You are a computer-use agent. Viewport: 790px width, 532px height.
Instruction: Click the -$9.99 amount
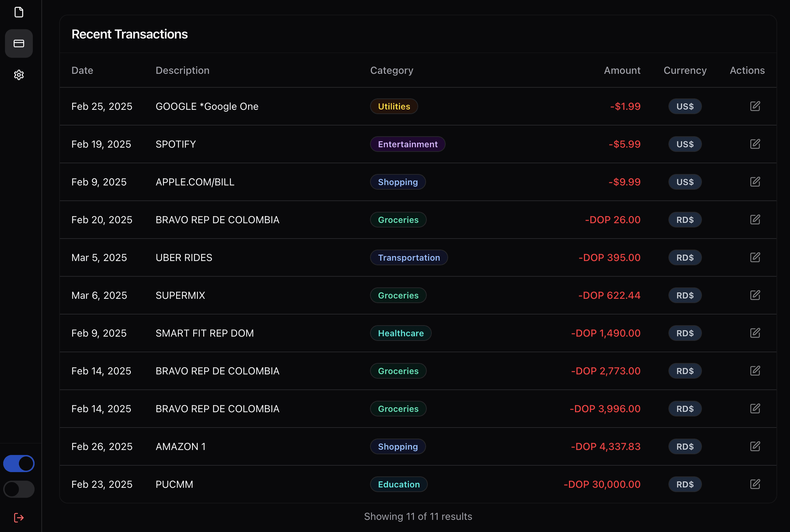[x=625, y=182]
